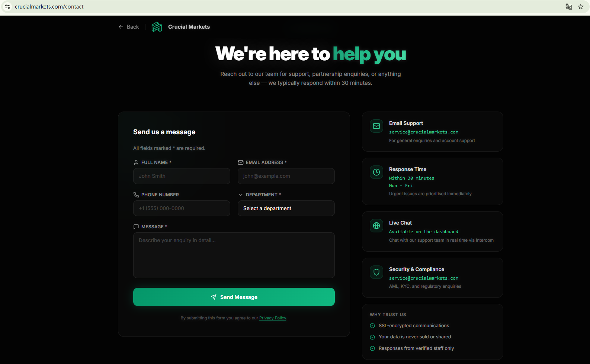
Task: Click the Crucial Markets brand name
Action: tap(189, 27)
